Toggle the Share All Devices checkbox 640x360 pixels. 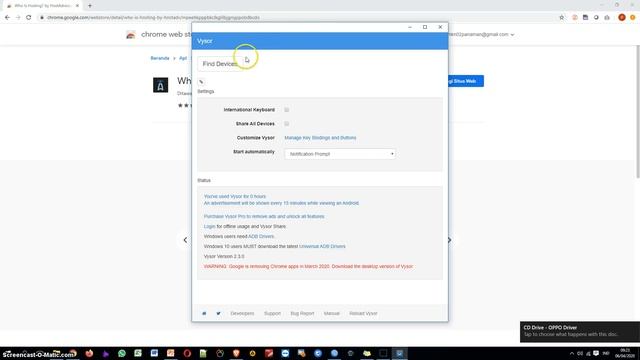[287, 124]
